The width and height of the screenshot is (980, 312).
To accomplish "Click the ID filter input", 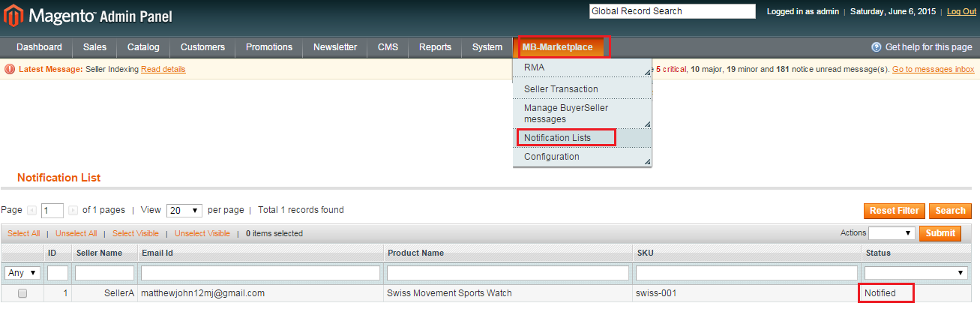I will click(58, 273).
